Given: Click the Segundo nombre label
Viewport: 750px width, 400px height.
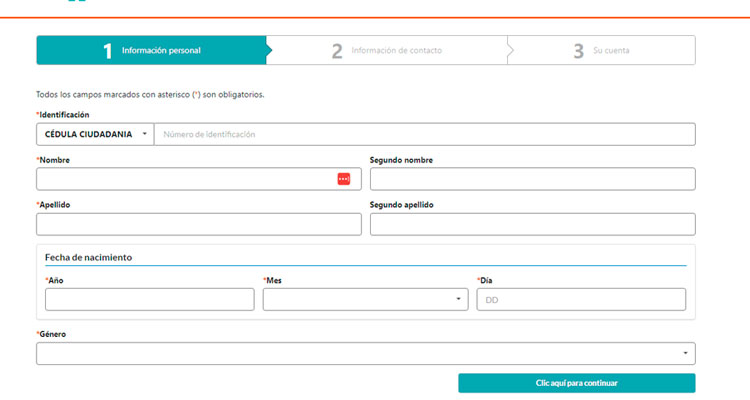Looking at the screenshot, I should (x=401, y=160).
